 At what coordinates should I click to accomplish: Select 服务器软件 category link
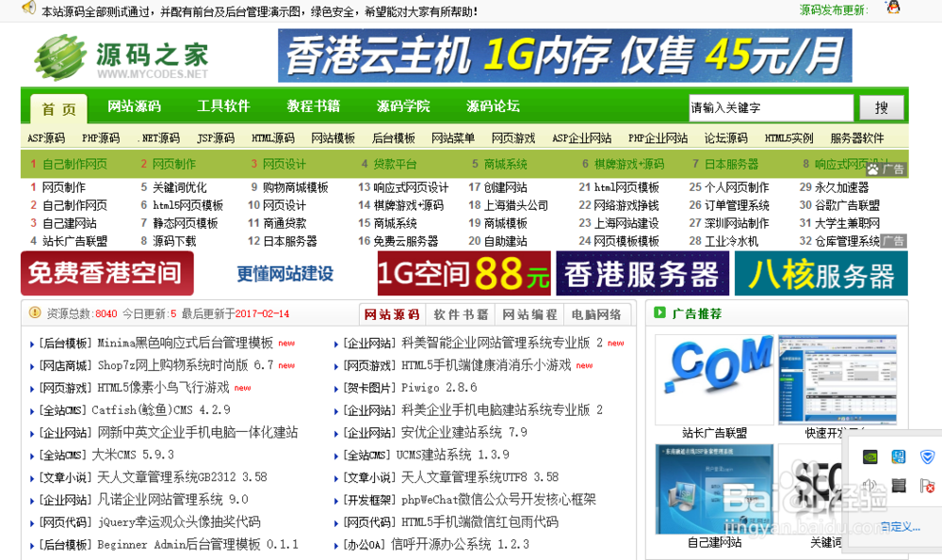pyautogui.click(x=857, y=138)
